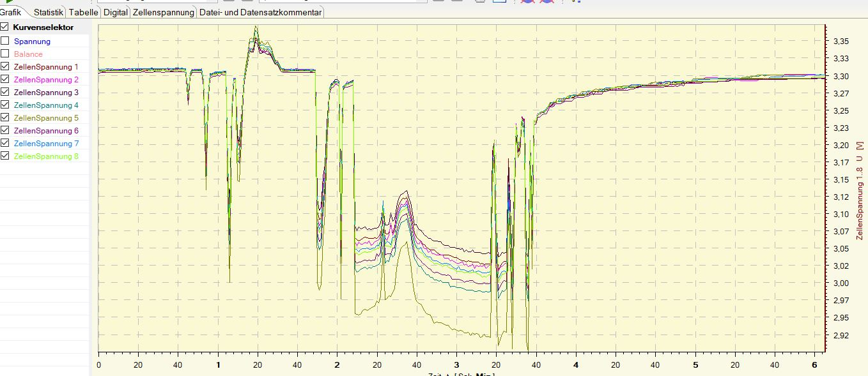
Task: Disable the ZellenSpannung 2 curve checkbox
Action: point(4,79)
